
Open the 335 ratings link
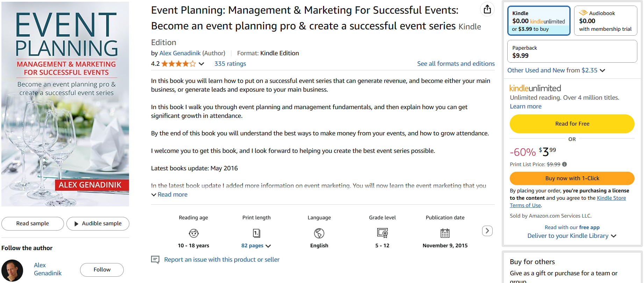(x=230, y=64)
